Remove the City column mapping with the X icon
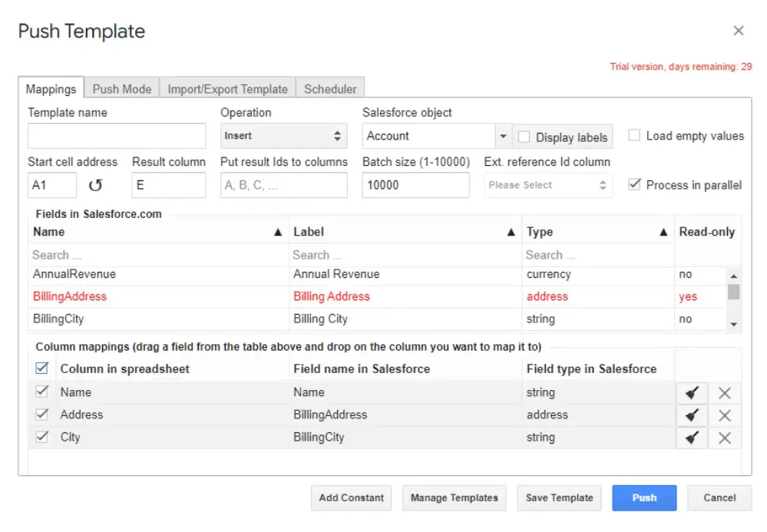 [724, 437]
